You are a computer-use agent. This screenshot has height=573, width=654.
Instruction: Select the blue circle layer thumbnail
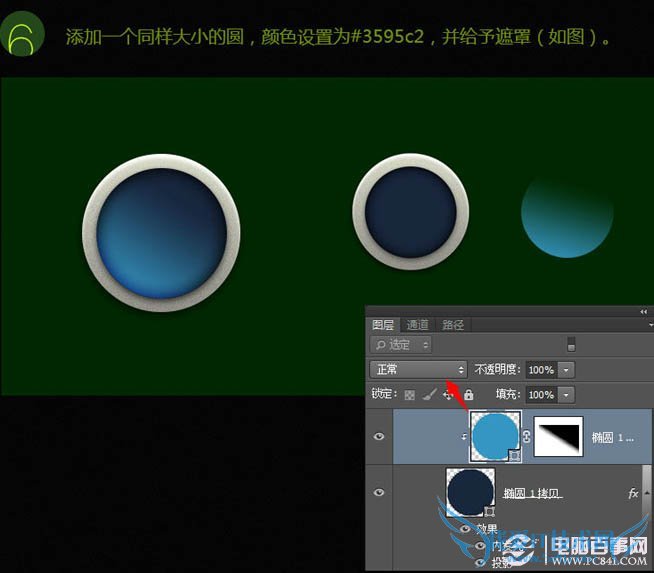pyautogui.click(x=495, y=437)
